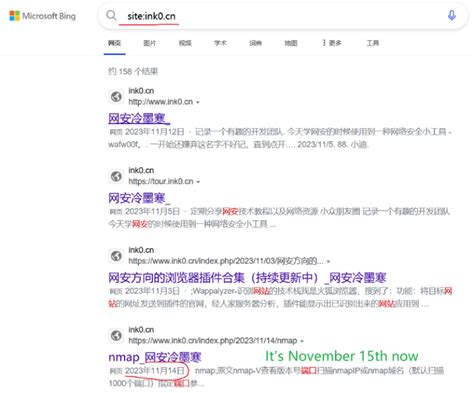The image size is (474, 393).
Task: Open 网安冷墨寒_ result under www.ink0.cn
Action: [x=139, y=118]
